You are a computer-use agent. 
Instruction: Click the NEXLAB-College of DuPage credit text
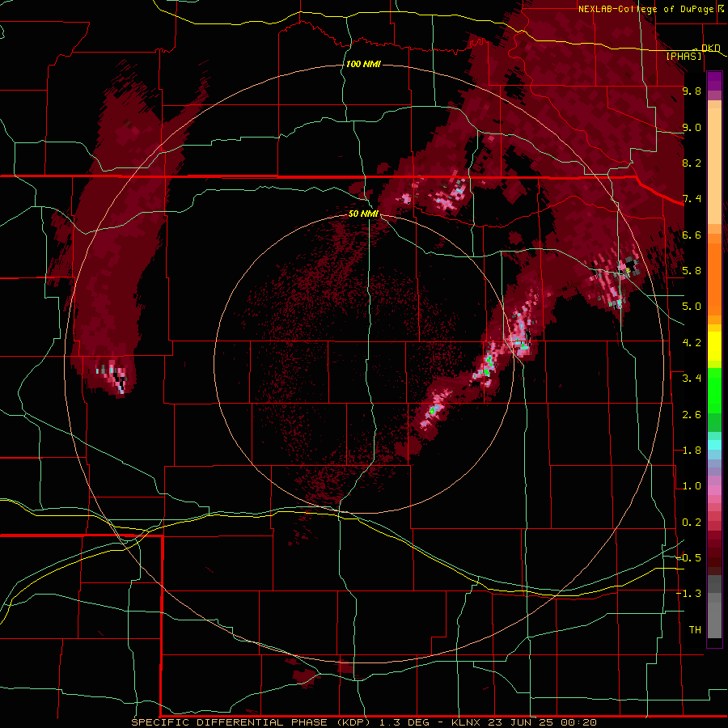[645, 9]
